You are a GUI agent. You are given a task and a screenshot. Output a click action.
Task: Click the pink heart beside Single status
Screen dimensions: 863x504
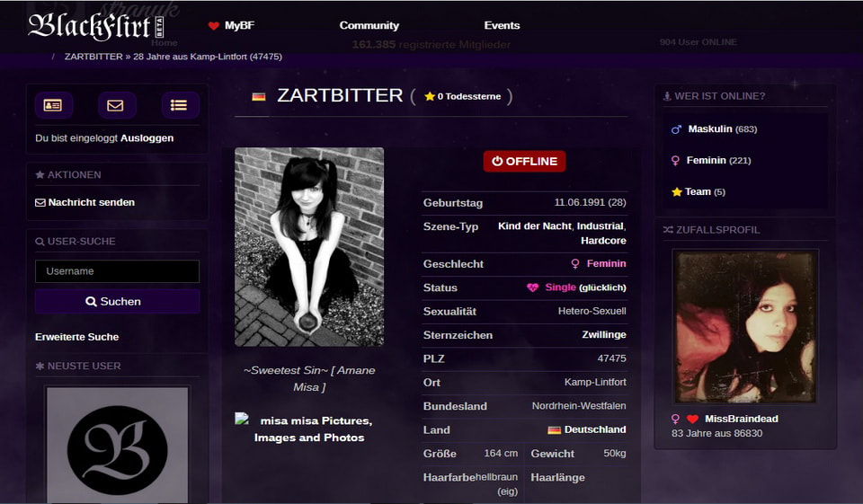[x=532, y=287]
